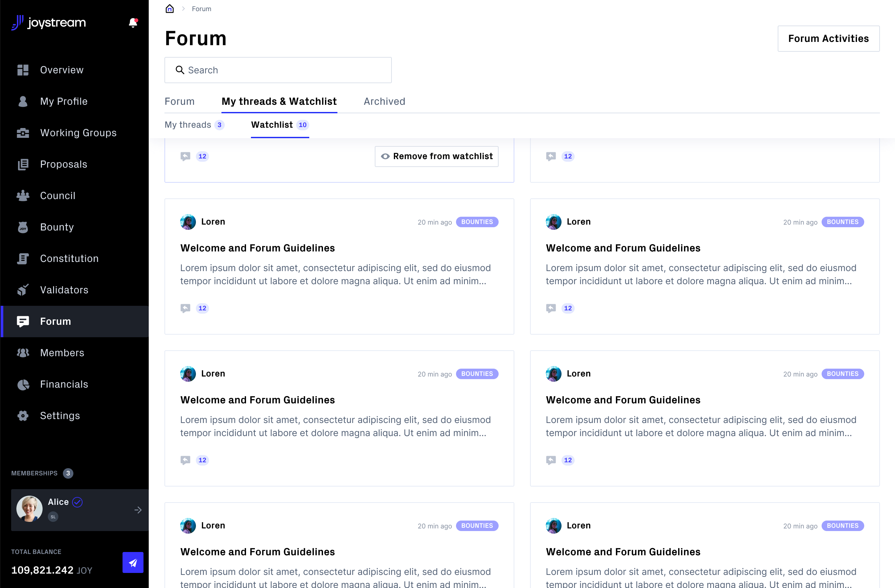Viewport: 895px width, 588px height.
Task: Open Working Groups in the sidebar
Action: 75,133
